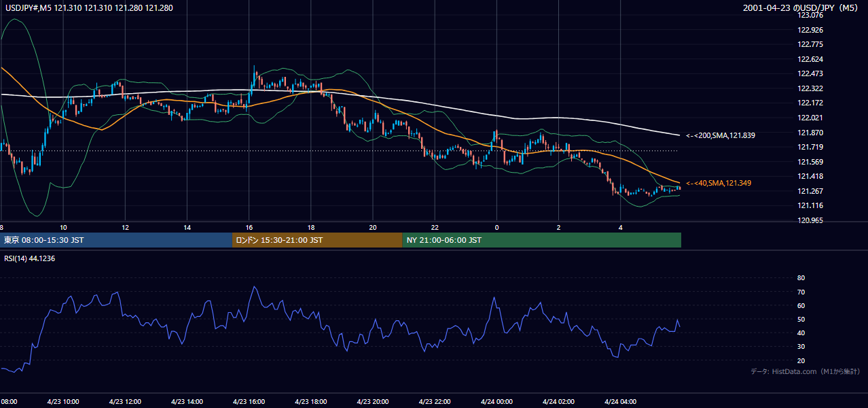Click price axis label 121.719
This screenshot has height=408, width=868.
tap(811, 147)
